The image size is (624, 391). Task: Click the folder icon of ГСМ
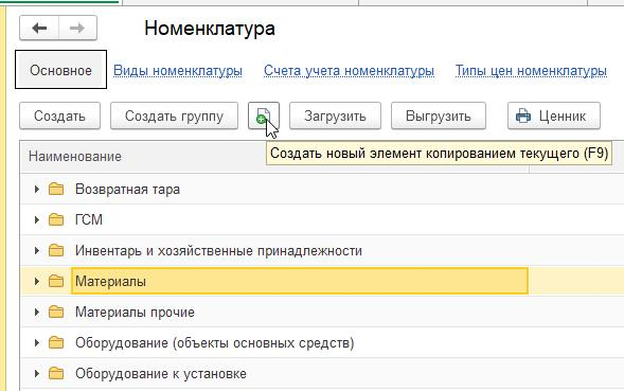(x=56, y=220)
